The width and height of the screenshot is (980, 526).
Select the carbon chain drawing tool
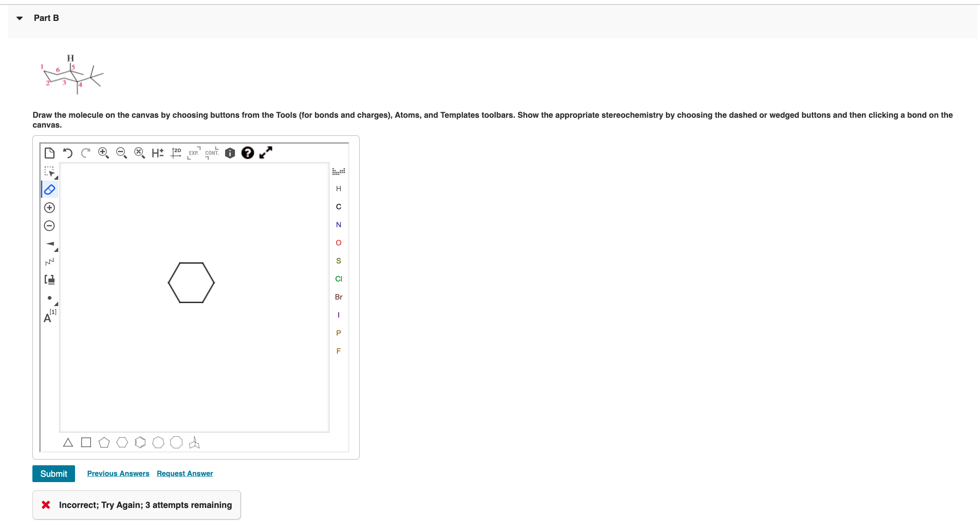[x=50, y=262]
